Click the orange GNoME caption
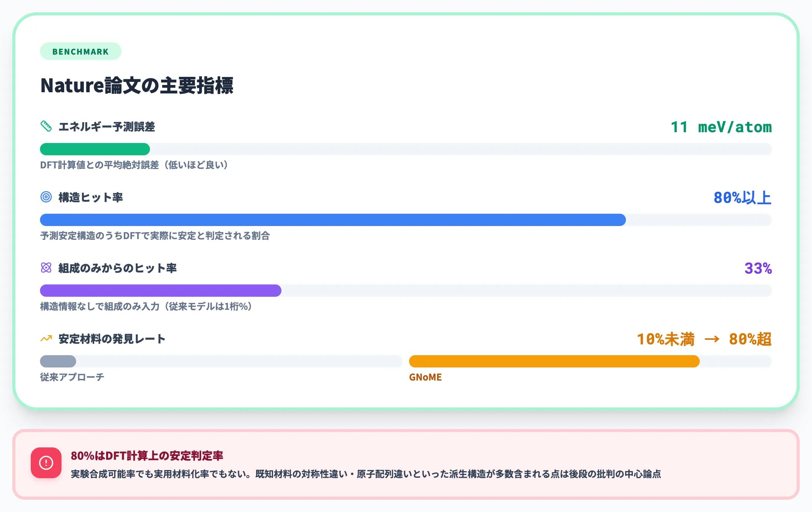The width and height of the screenshot is (812, 512). point(426,377)
